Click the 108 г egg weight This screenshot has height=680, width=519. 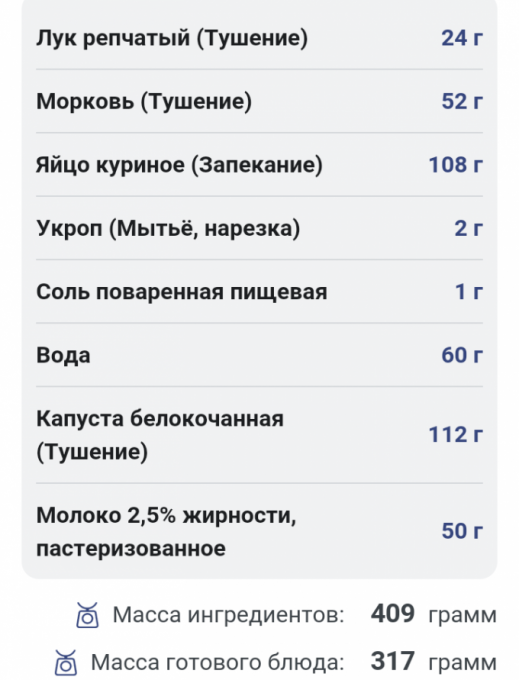(456, 164)
